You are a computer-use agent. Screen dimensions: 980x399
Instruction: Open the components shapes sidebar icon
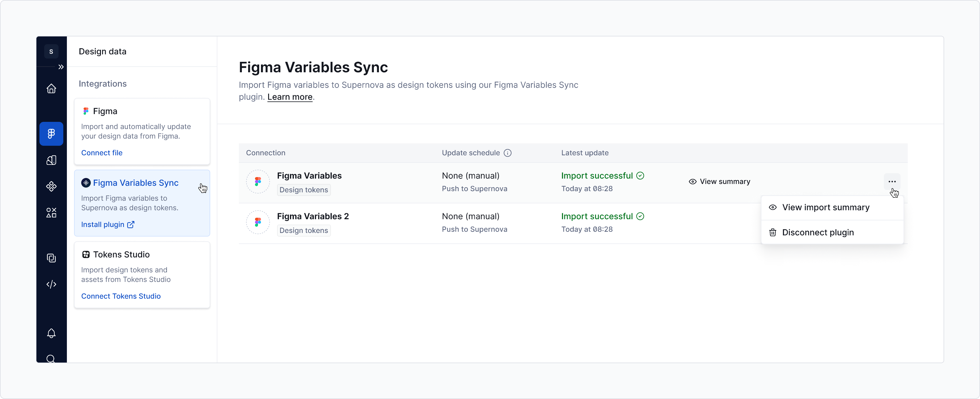tap(51, 212)
